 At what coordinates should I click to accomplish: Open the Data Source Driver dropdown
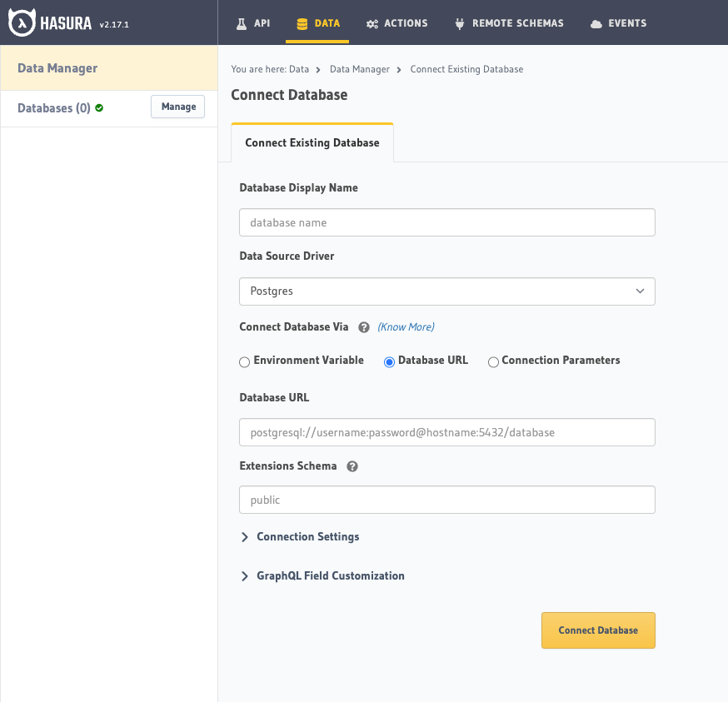click(447, 291)
